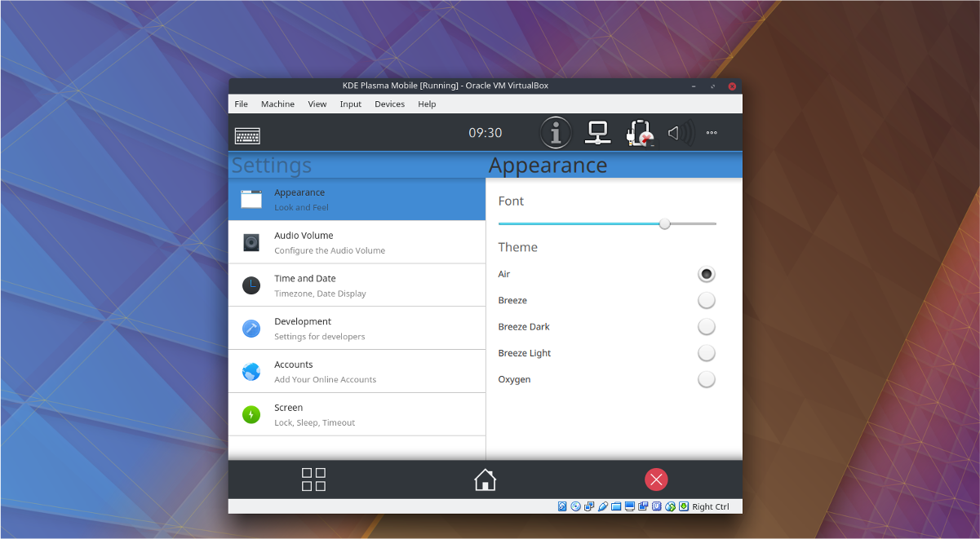Click the Appearance window icon in list
This screenshot has width=980, height=539.
coord(251,199)
